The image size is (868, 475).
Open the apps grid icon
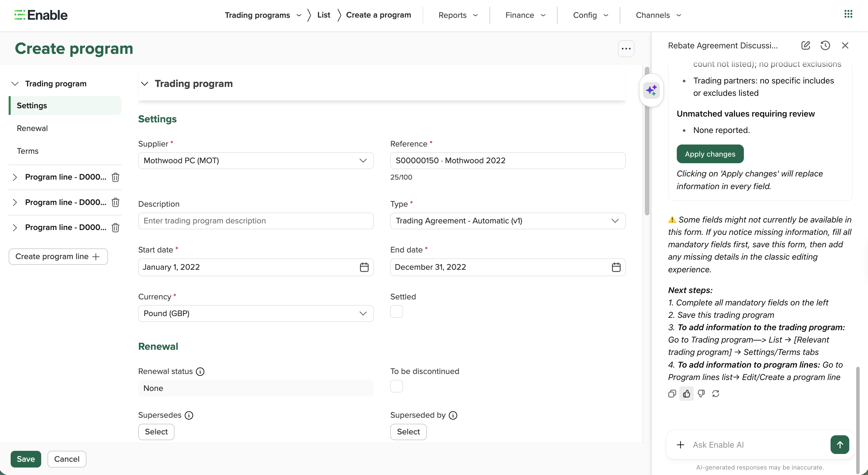[x=848, y=14]
